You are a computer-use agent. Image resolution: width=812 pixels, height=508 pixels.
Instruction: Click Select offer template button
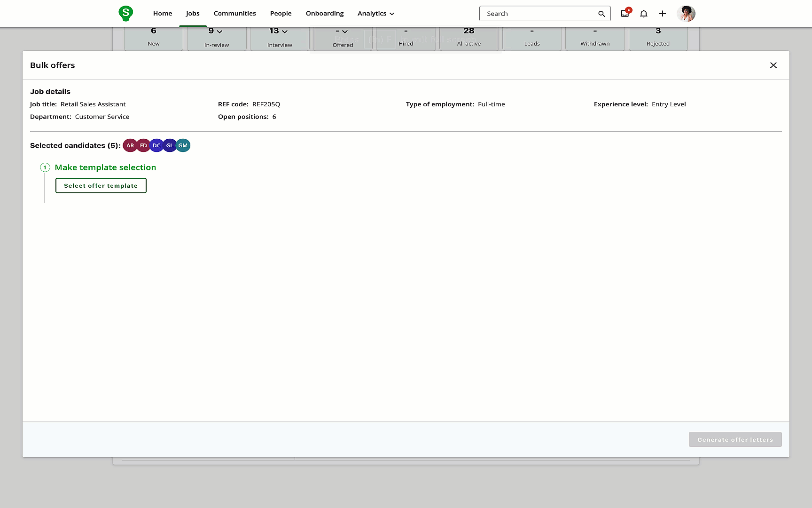(x=101, y=185)
